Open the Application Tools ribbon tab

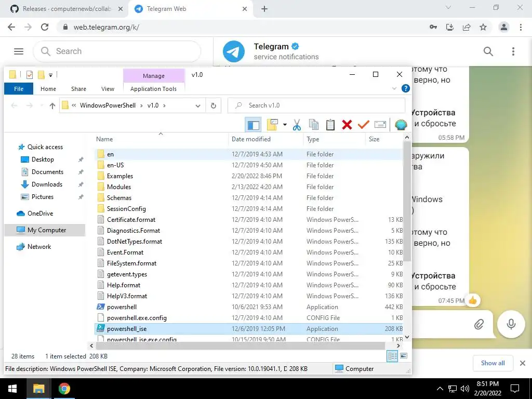(x=153, y=89)
